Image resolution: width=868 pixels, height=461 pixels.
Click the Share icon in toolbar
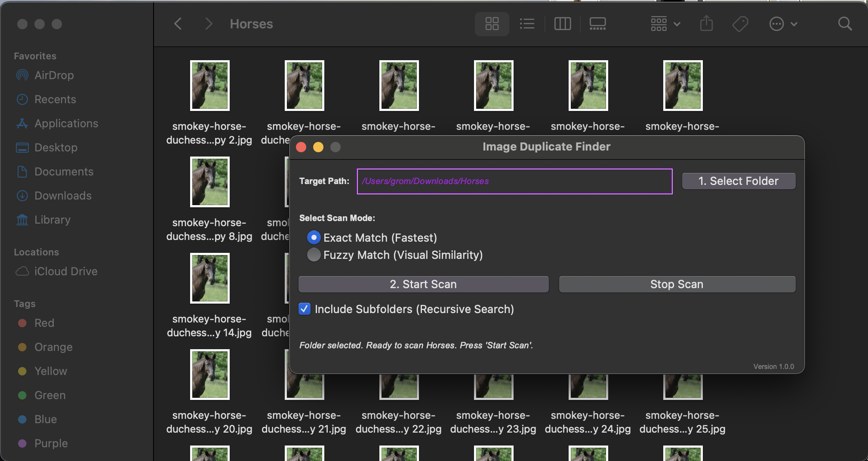click(x=706, y=24)
